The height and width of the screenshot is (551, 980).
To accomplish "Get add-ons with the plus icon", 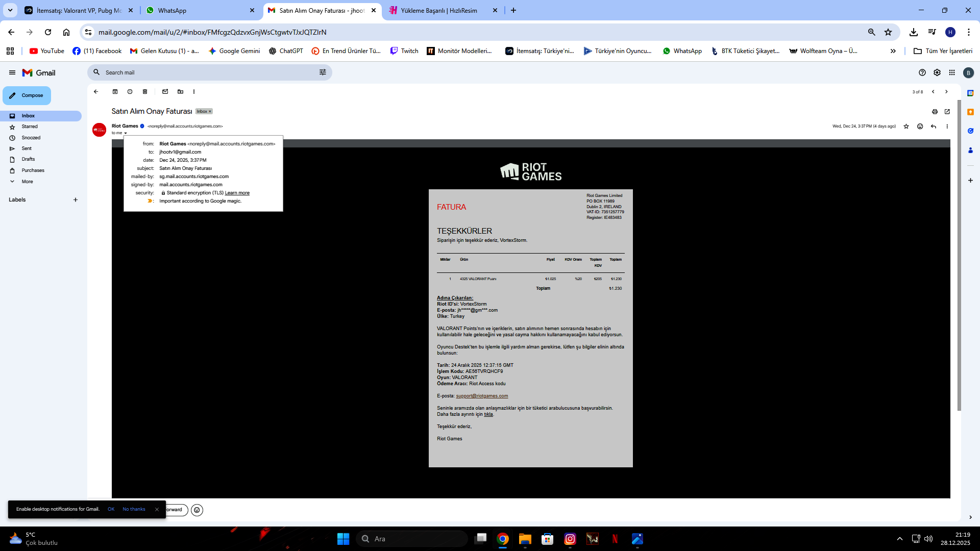I will (x=970, y=181).
